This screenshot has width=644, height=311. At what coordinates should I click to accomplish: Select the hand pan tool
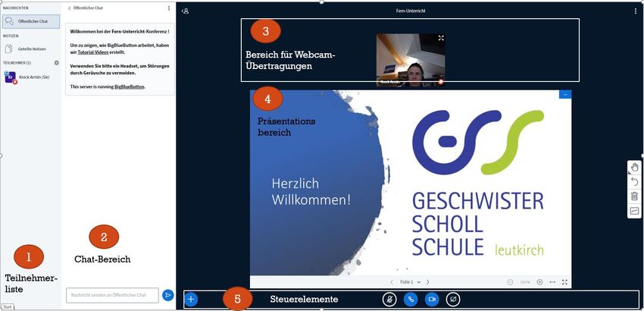pos(634,168)
